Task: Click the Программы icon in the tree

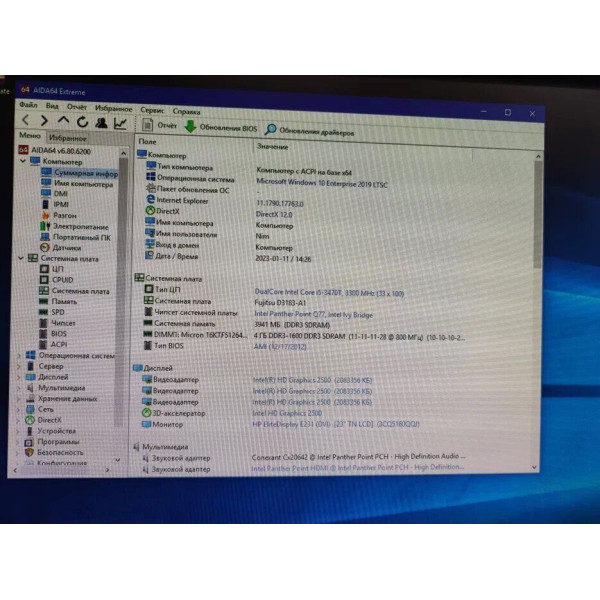Action: pos(29,442)
